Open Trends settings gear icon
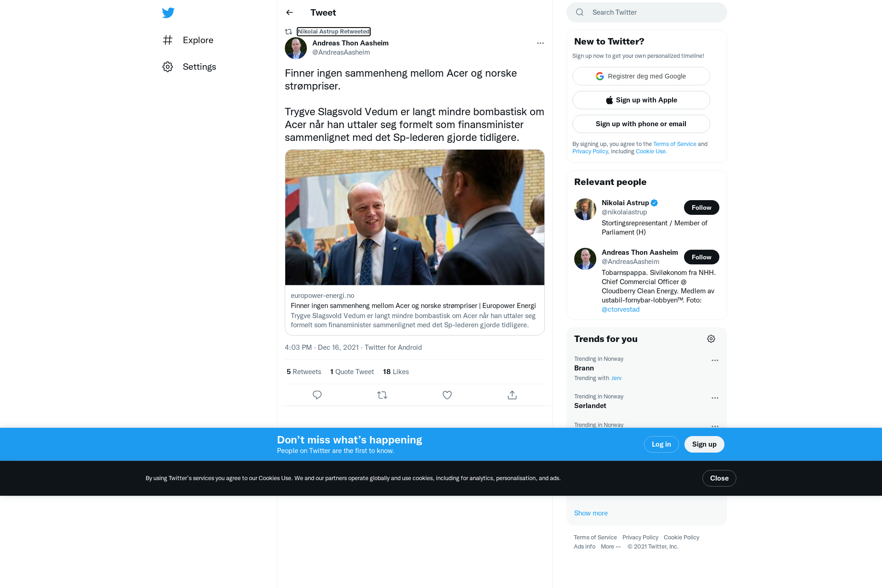 711,339
